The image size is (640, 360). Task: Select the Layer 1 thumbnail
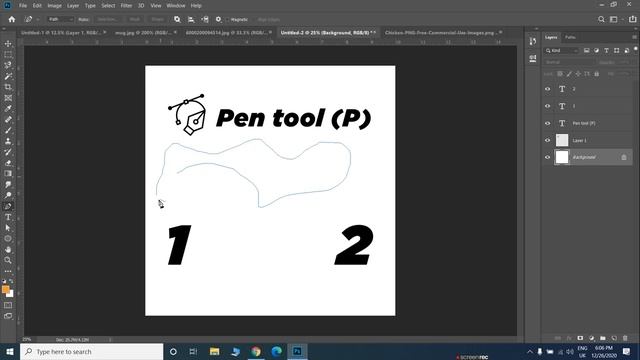[x=562, y=140]
